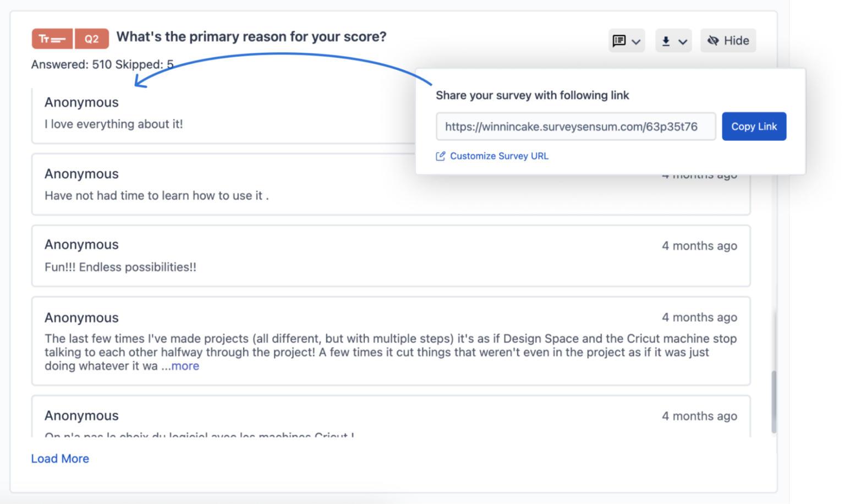Expand the chevron next to the feed icon
The height and width of the screenshot is (504, 845).
point(636,41)
